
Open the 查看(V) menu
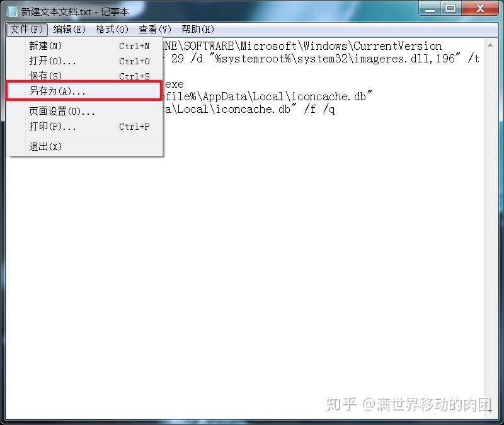(x=155, y=30)
